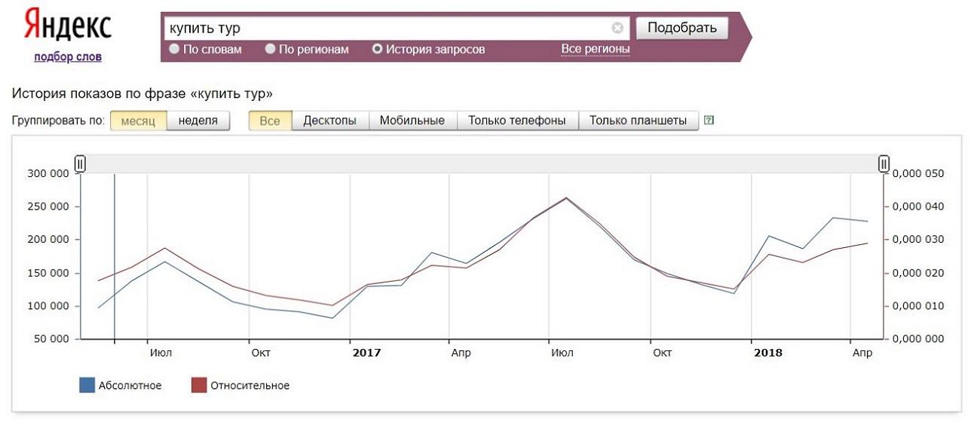The width and height of the screenshot is (980, 425).
Task: Click the '0,000 050' right axis value
Action: 918,173
